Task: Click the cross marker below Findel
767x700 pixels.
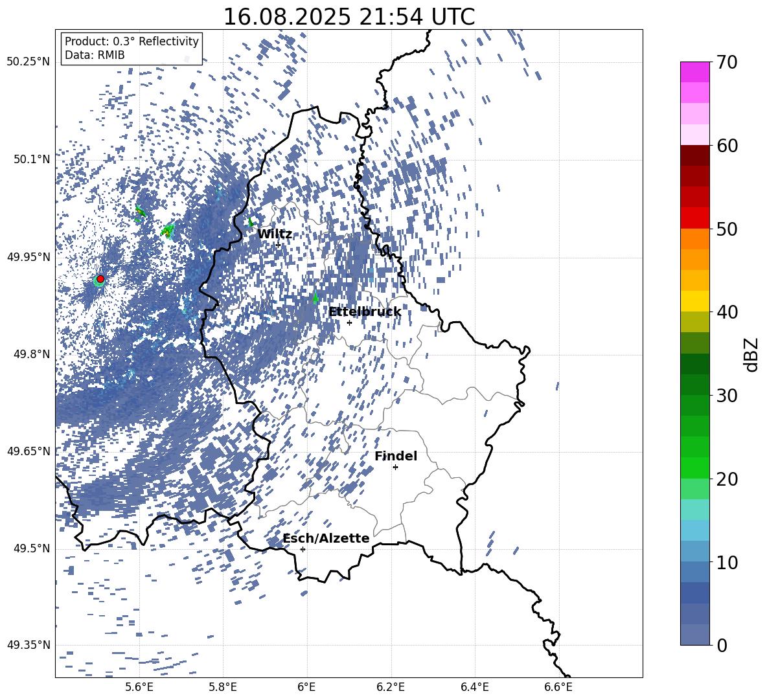Action: 395,468
